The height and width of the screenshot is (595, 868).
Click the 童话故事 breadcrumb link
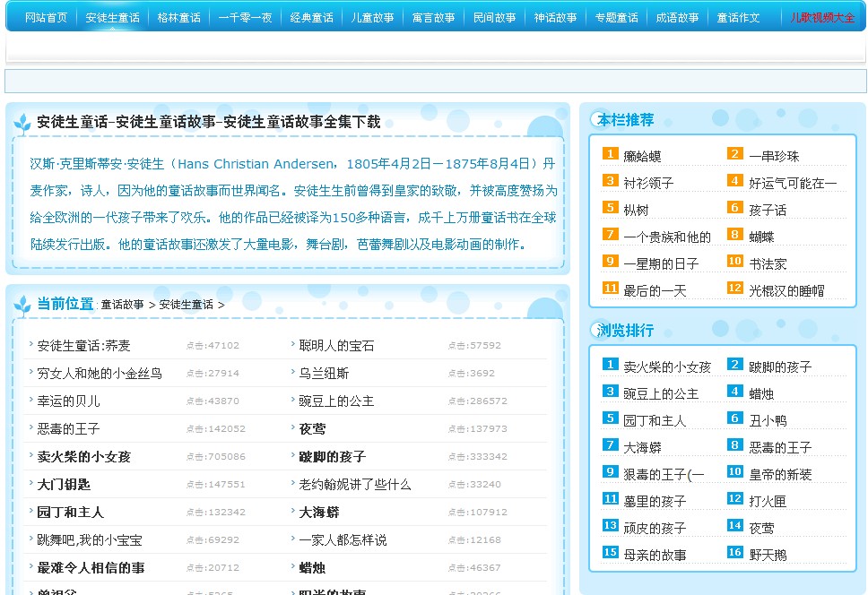click(x=122, y=305)
